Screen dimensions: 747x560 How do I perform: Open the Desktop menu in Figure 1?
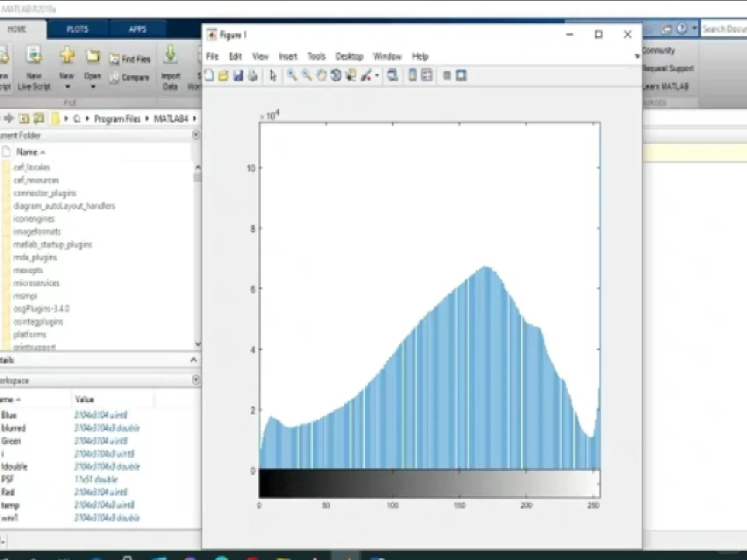click(350, 57)
